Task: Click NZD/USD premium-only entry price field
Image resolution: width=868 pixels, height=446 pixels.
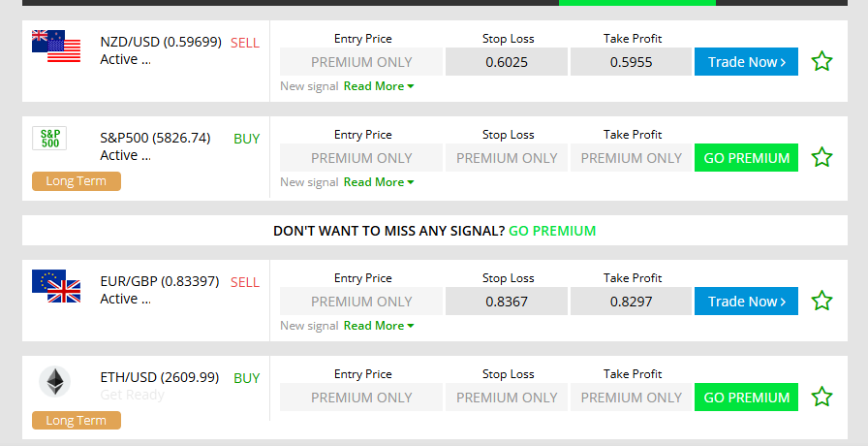Action: 361,62
